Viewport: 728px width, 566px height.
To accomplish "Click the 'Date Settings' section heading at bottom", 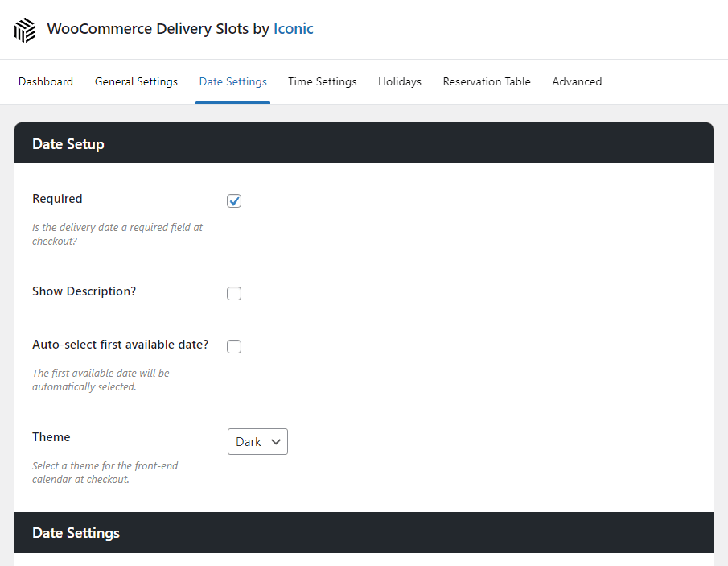I will pyautogui.click(x=76, y=533).
